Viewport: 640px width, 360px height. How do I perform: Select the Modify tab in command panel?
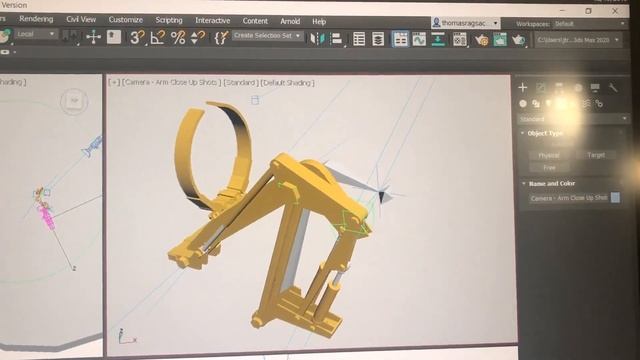(541, 87)
